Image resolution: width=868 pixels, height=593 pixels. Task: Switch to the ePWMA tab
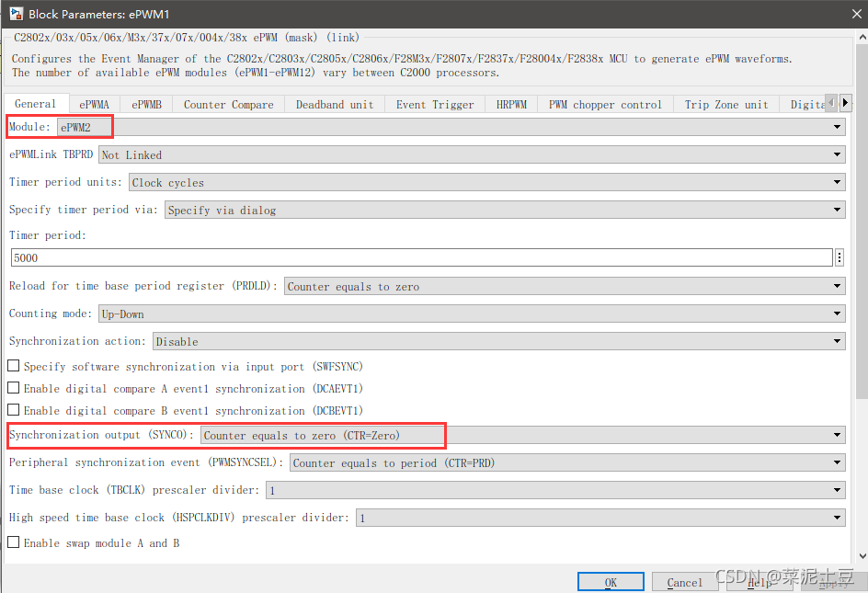tap(93, 104)
